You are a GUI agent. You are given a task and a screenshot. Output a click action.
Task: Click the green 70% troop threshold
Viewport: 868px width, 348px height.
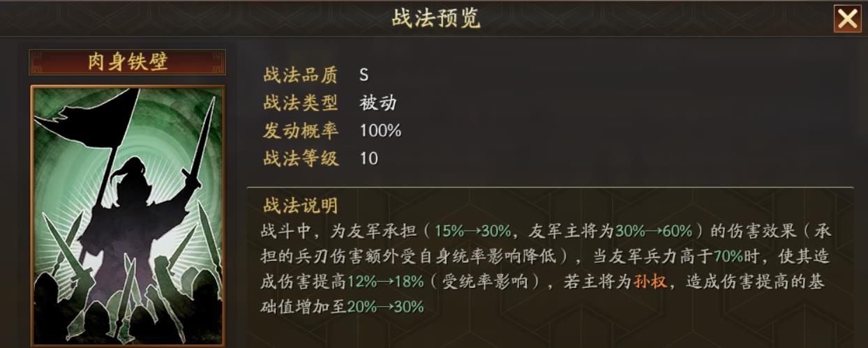pos(728,256)
